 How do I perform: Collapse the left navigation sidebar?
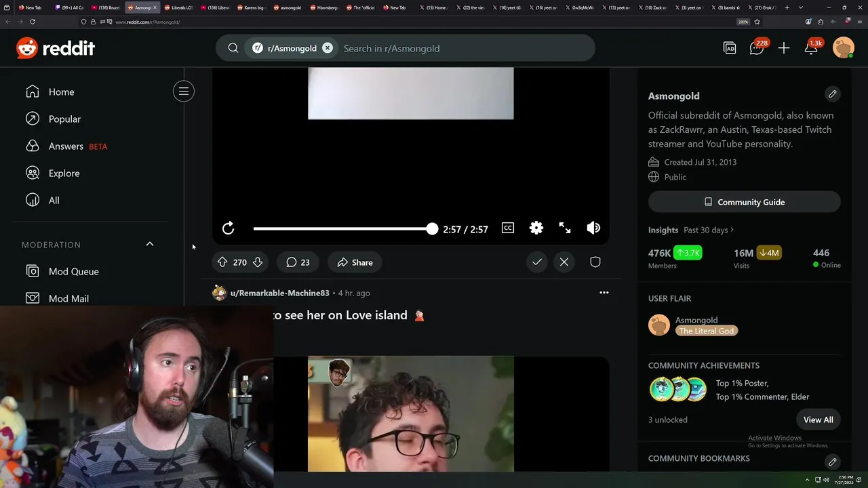click(x=184, y=91)
